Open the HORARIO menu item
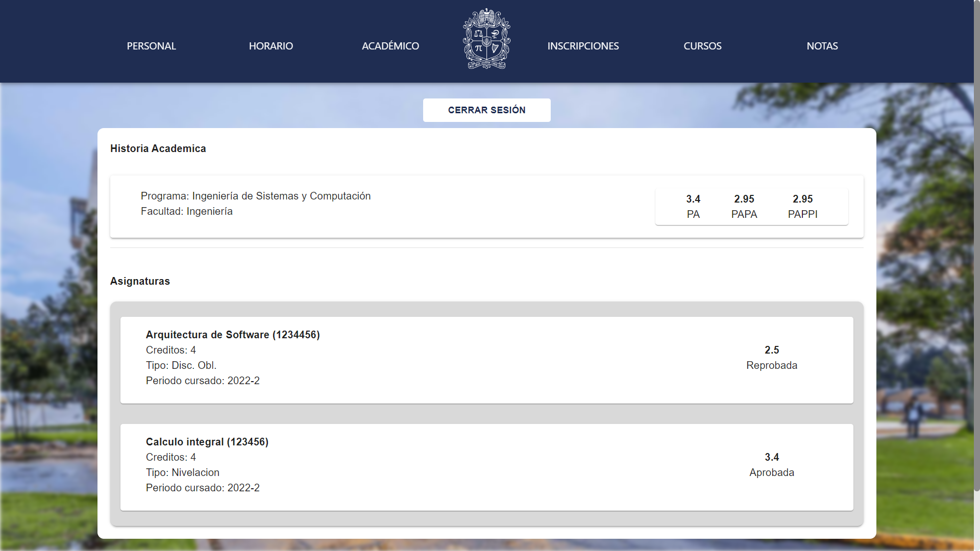Image resolution: width=980 pixels, height=551 pixels. click(x=271, y=46)
